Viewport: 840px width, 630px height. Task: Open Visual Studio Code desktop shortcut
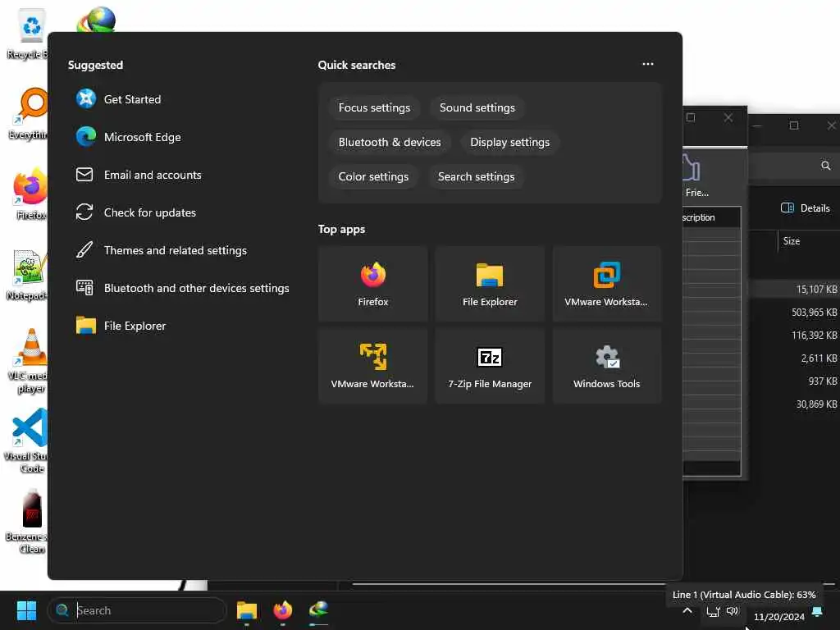click(28, 441)
